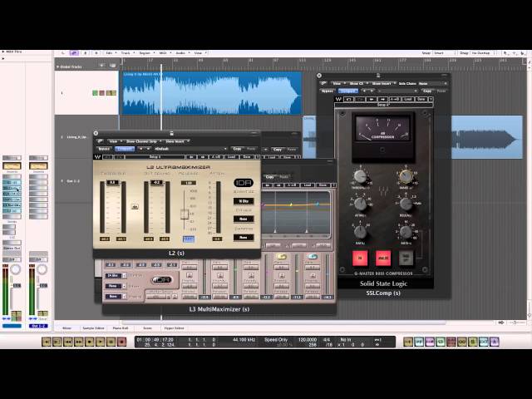Viewport: 532px width, 399px height.
Task: Click the L2 Quantize bit-depth button
Action: [x=244, y=201]
